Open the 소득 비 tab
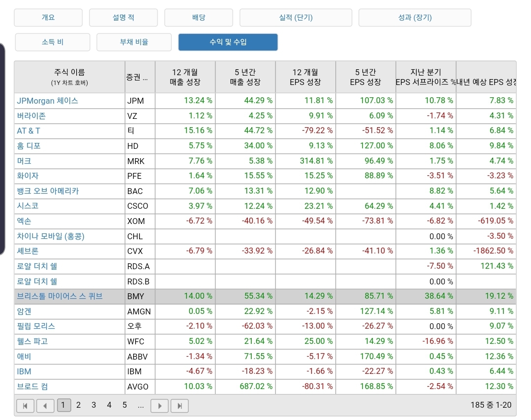This screenshot has height=420, width=531. tap(53, 42)
